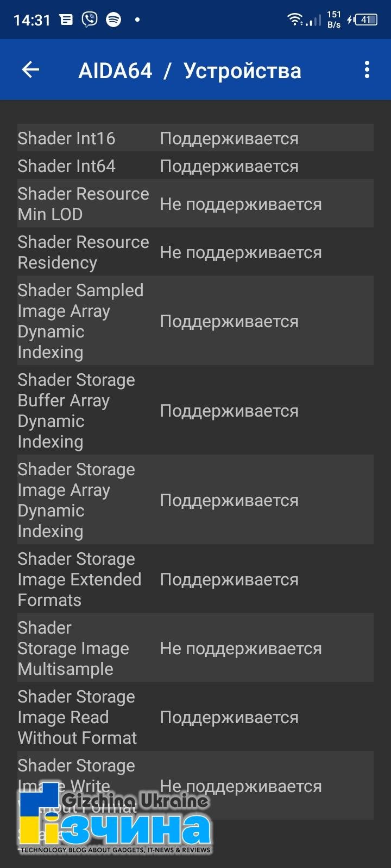Tap Shader Storage Image Extended Formats row
Viewport: 391px width, 868px height.
(x=195, y=579)
